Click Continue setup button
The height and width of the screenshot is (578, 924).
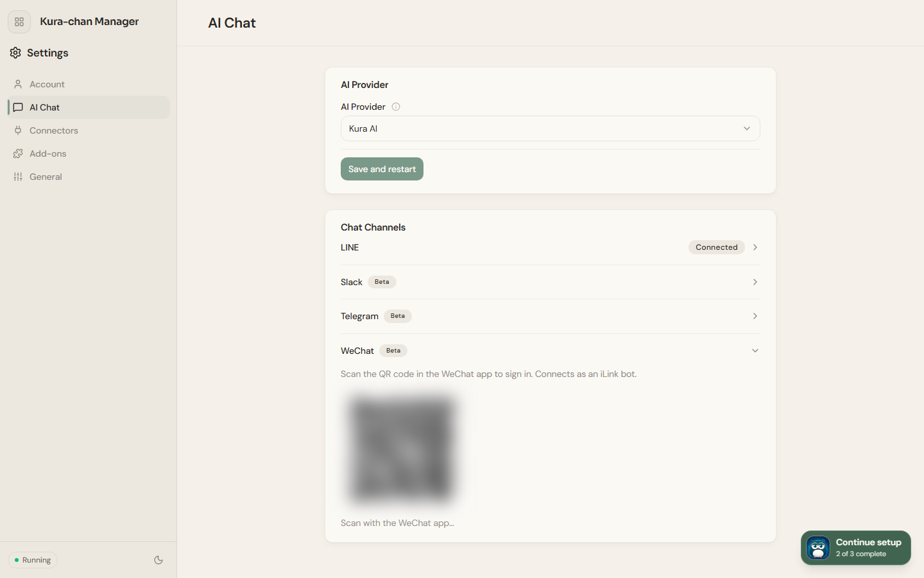coord(855,548)
